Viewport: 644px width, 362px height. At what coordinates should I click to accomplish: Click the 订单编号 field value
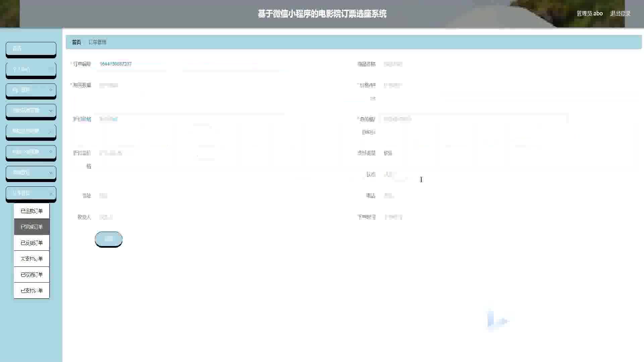(x=116, y=64)
